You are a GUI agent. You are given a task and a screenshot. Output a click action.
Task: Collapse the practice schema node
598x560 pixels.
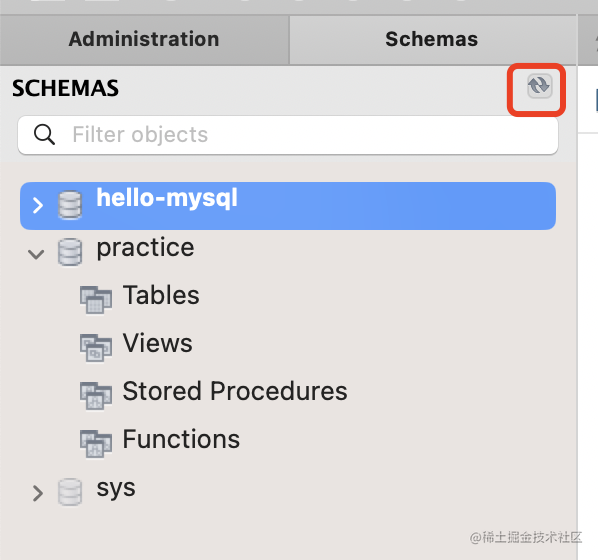point(36,254)
